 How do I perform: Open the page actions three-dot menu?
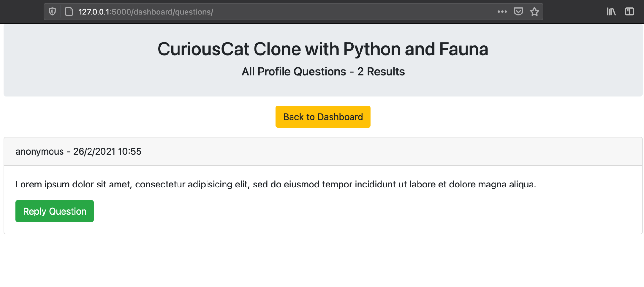tap(502, 12)
